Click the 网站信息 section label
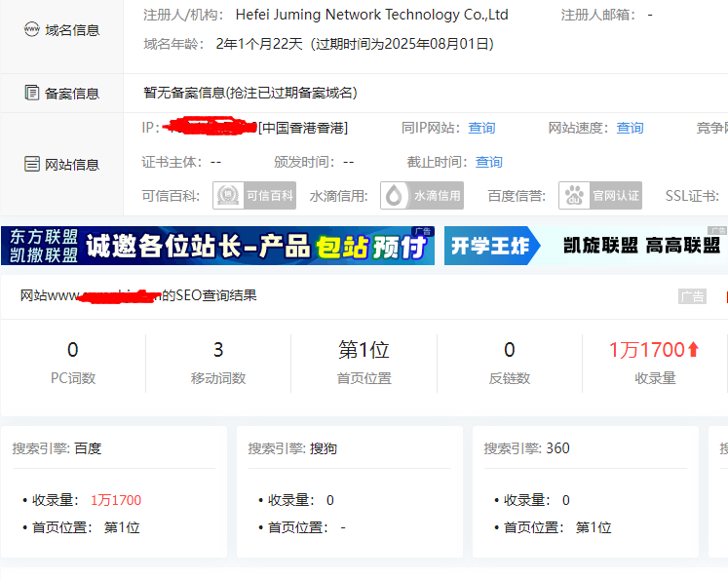728x580 pixels. [x=72, y=165]
